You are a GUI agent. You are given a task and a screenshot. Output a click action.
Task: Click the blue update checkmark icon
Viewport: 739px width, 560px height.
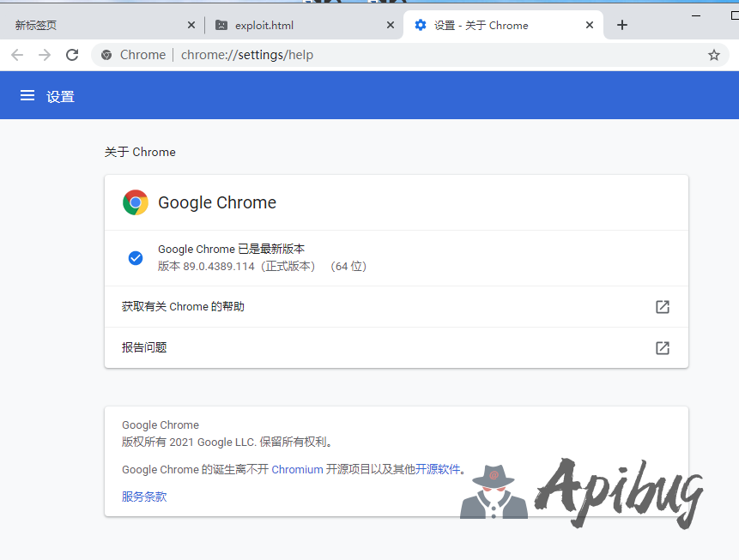click(135, 258)
